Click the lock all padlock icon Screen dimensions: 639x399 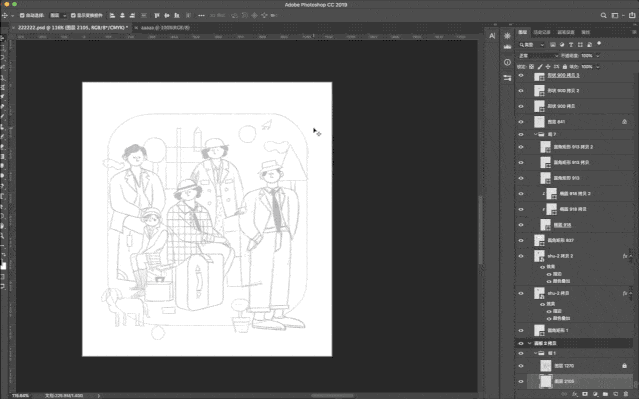click(x=564, y=66)
